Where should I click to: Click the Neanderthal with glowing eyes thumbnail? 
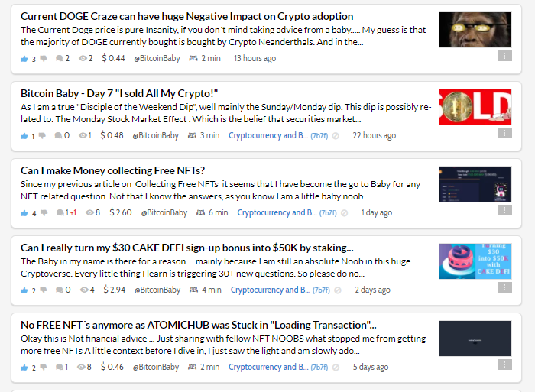click(475, 30)
